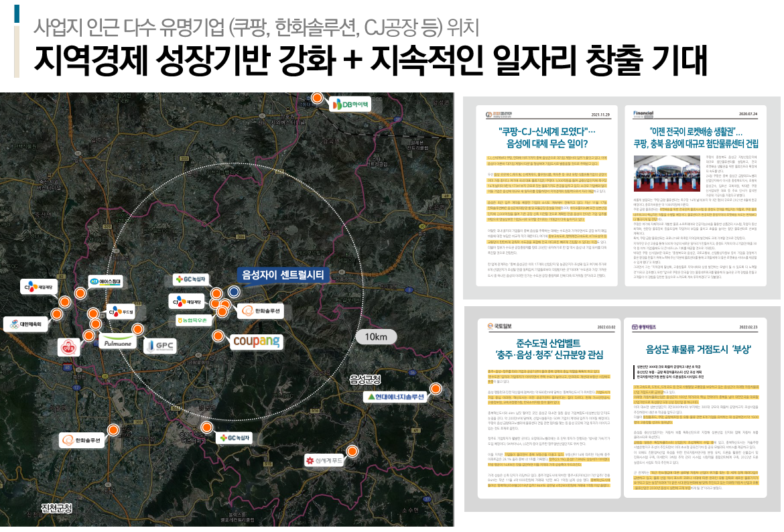Click the GC녹십자 label south of circle
The image size is (784, 532).
(235, 438)
